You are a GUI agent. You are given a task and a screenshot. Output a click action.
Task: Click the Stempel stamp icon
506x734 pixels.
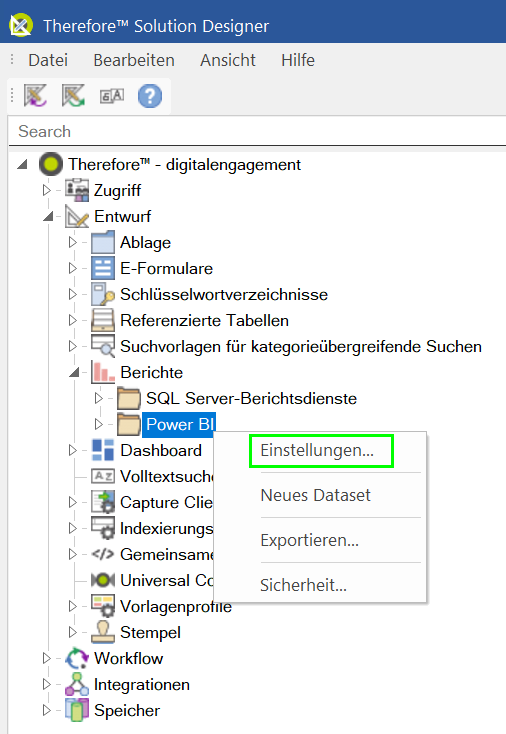(x=103, y=632)
